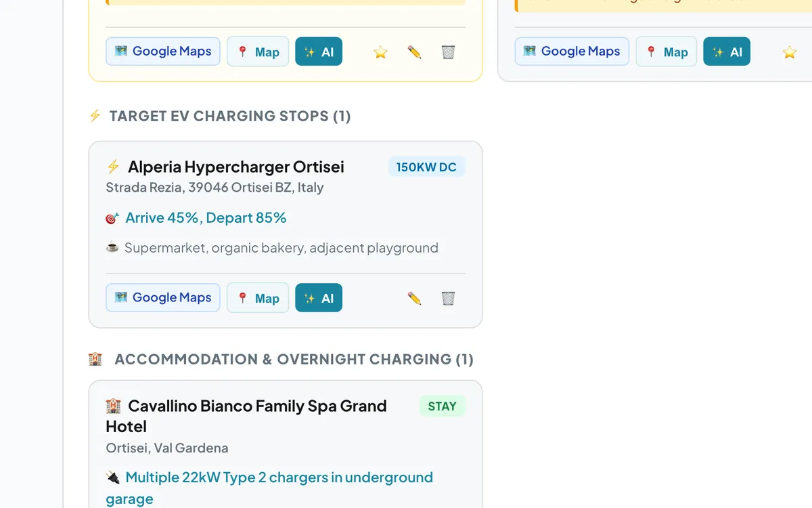Viewport: 812px width, 508px height.
Task: Click Supermarket, organic bakery amenities text
Action: [x=281, y=248]
